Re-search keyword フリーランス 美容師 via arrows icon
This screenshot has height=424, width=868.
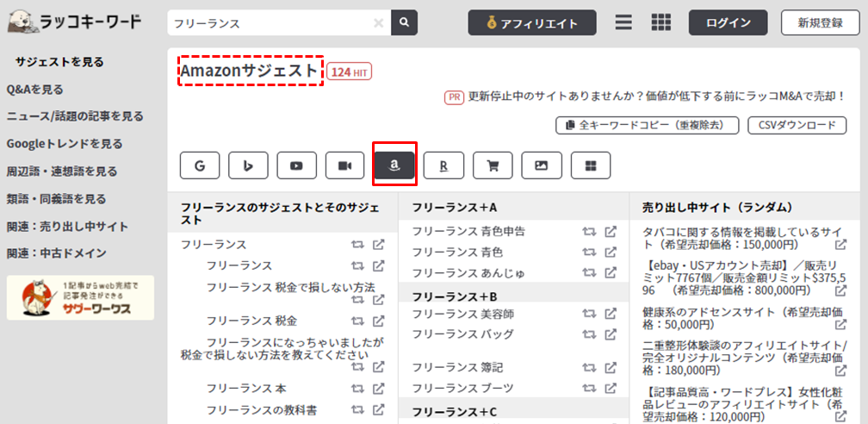[589, 315]
